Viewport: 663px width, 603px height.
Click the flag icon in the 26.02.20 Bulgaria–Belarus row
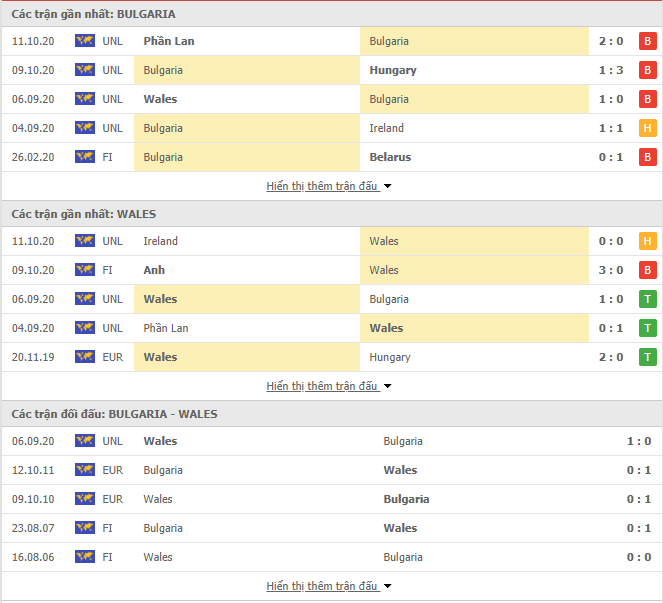[85, 157]
